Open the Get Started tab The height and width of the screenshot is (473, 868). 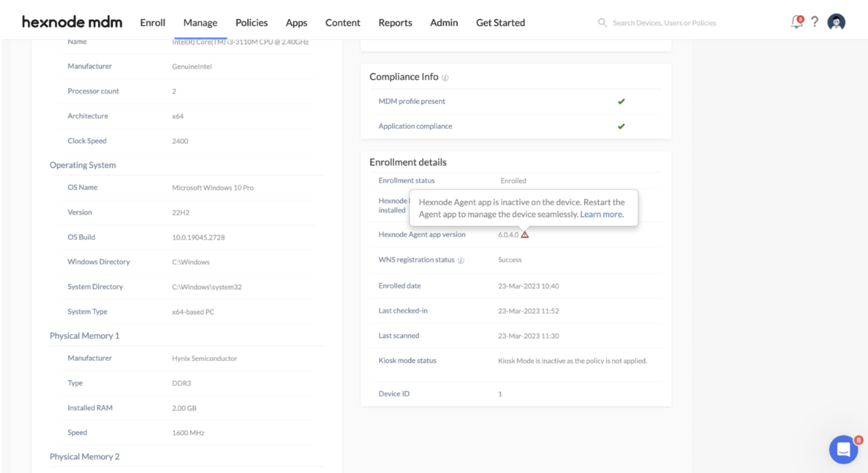tap(500, 22)
